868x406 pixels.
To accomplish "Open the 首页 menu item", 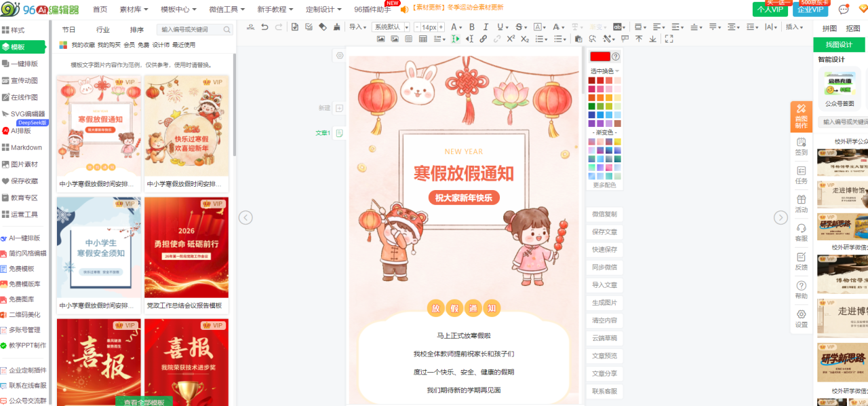I will tap(100, 10).
